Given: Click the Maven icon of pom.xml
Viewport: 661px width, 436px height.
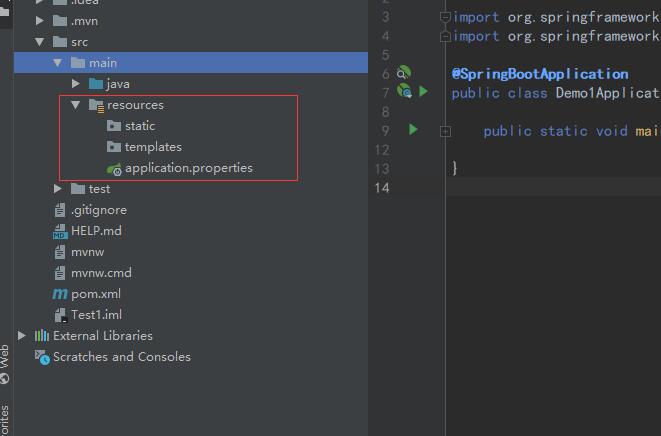Looking at the screenshot, I should click(x=60, y=294).
